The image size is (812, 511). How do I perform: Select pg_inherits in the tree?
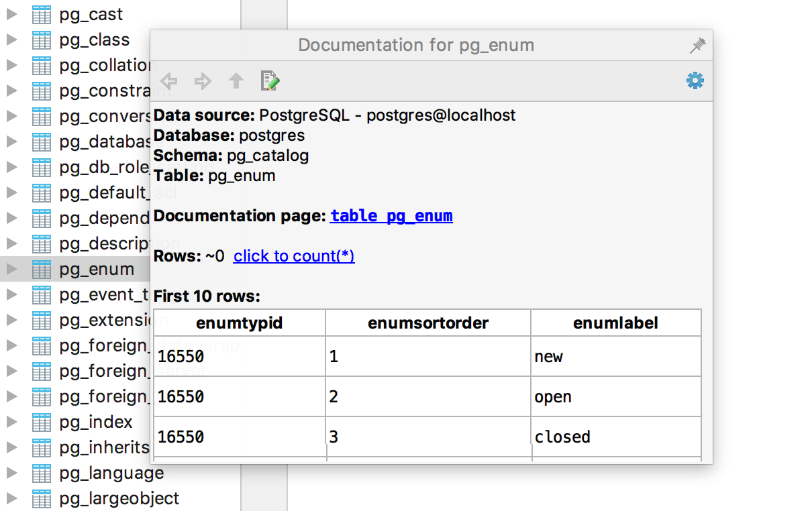point(104,447)
